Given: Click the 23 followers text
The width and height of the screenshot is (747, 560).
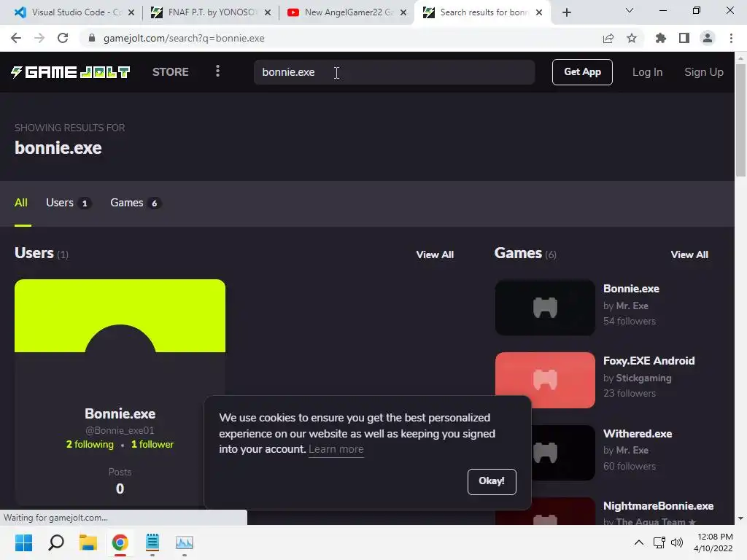Looking at the screenshot, I should click(x=630, y=393).
